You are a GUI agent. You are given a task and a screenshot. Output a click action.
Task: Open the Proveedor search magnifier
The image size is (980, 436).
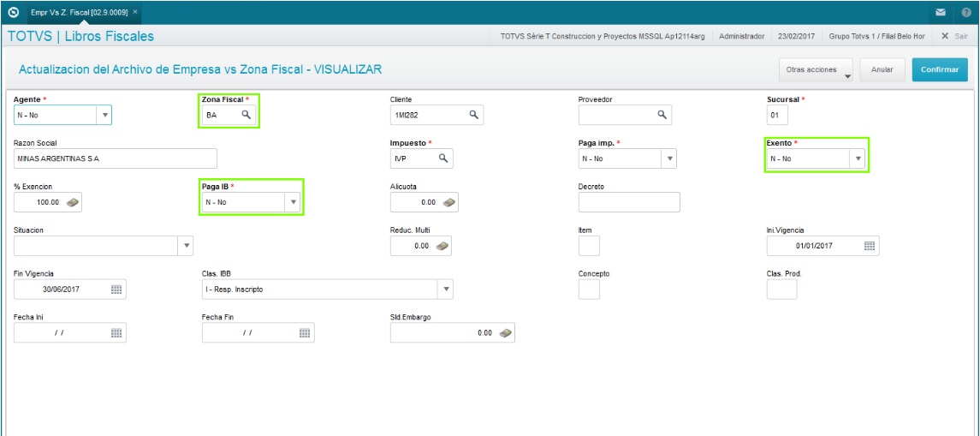[662, 115]
